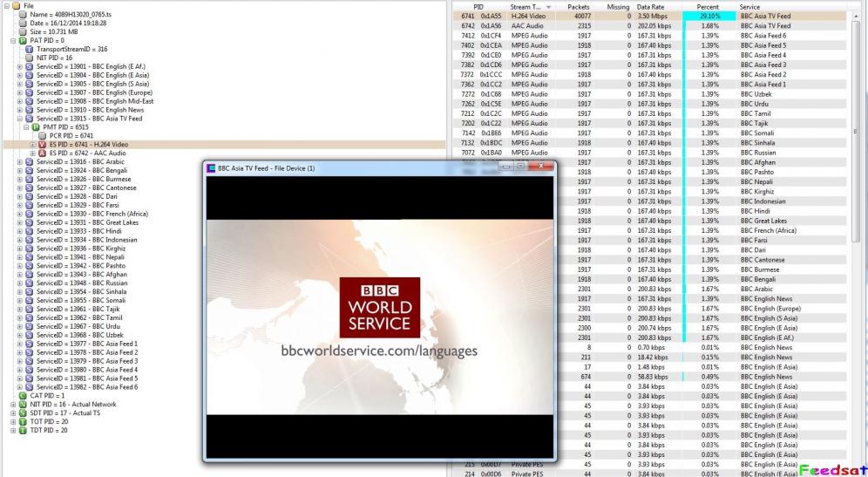Click the service icon for BBC Hindi
The width and height of the screenshot is (868, 477).
pyautogui.click(x=30, y=231)
